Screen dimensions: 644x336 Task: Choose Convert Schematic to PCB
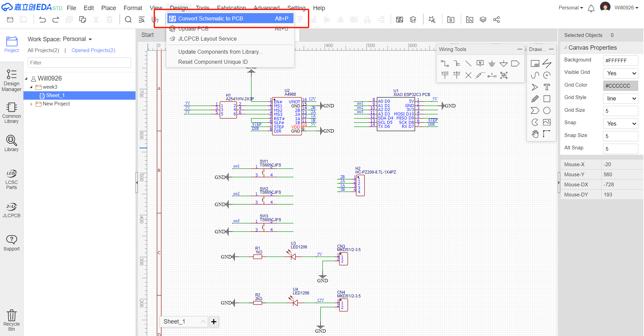tap(230, 18)
